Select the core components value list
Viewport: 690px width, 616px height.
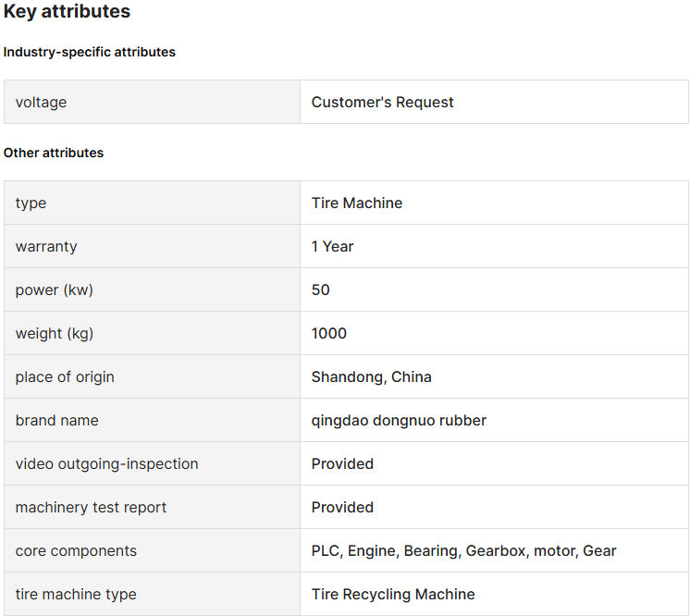pos(463,551)
